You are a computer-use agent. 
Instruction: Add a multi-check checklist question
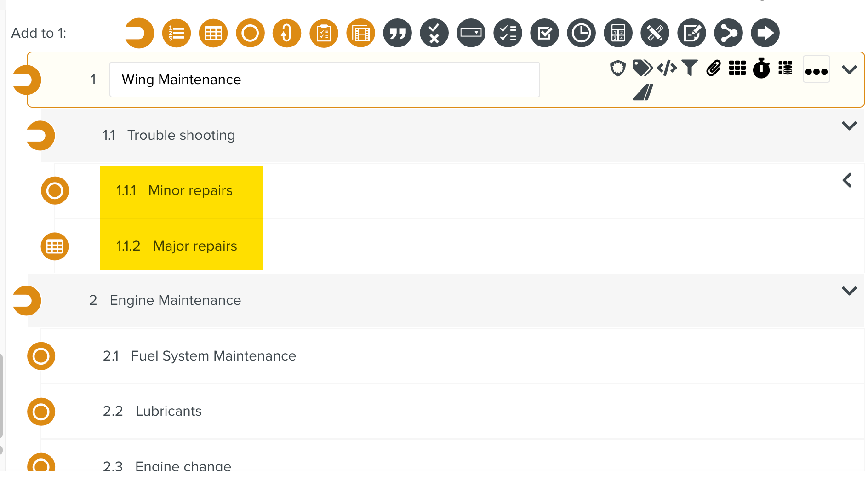click(x=508, y=33)
